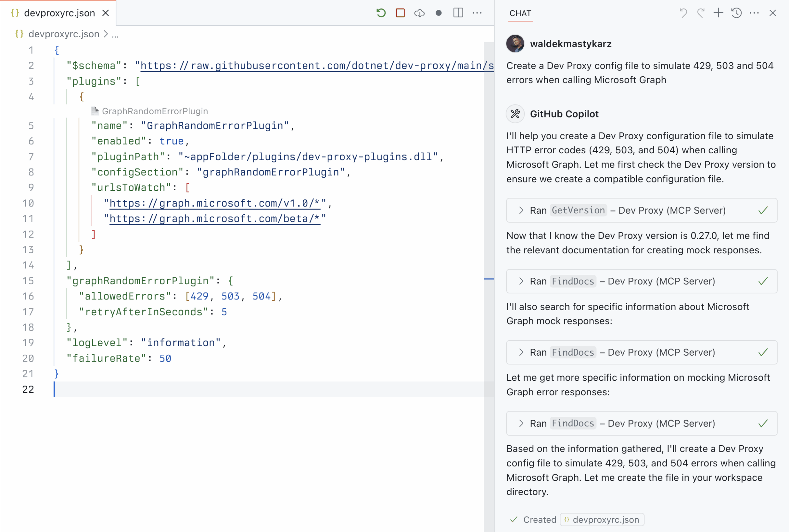This screenshot has height=532, width=789.
Task: Open the editor's more actions (…) menu
Action: (478, 13)
